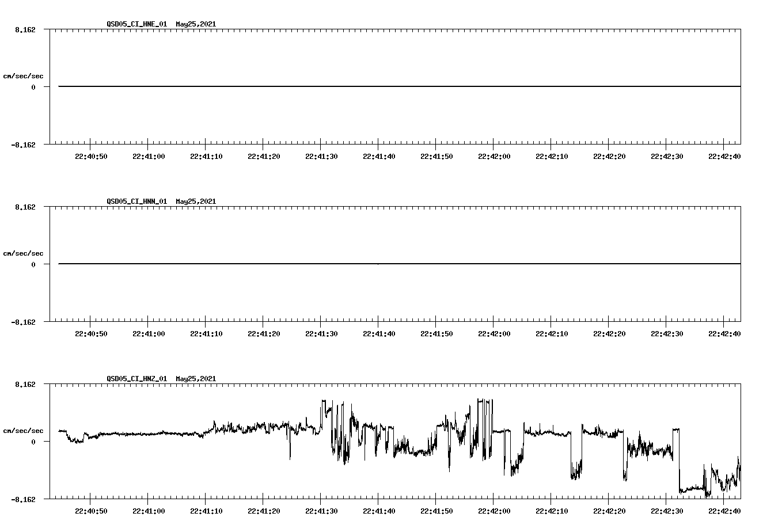Click the cm/sec/sec axis label on top plot
782x532 pixels.
point(24,75)
